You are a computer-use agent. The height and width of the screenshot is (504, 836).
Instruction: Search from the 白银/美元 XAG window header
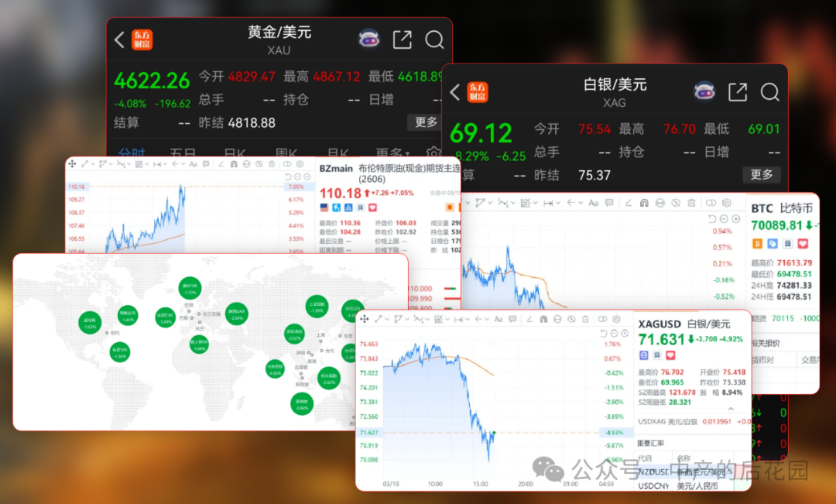tap(770, 91)
